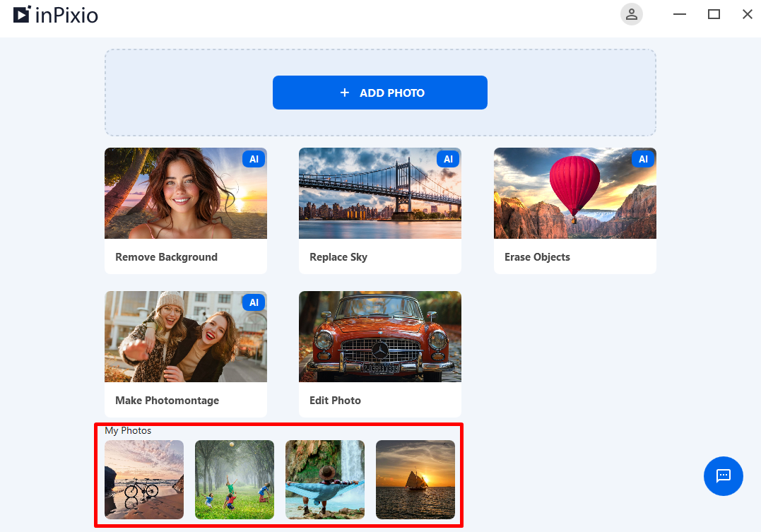Click the inPixio logo

tap(55, 15)
